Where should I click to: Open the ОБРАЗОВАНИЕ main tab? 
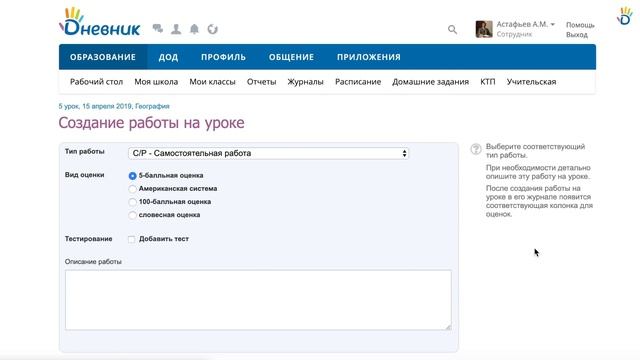click(103, 57)
